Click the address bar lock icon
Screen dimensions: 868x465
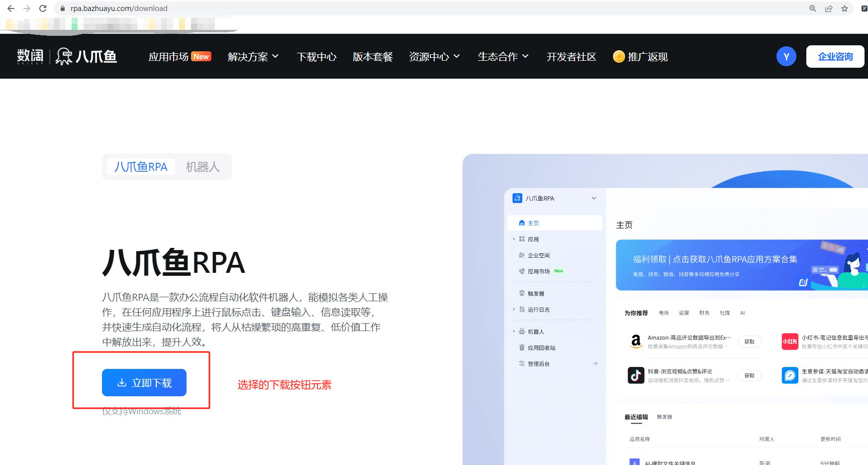(63, 8)
